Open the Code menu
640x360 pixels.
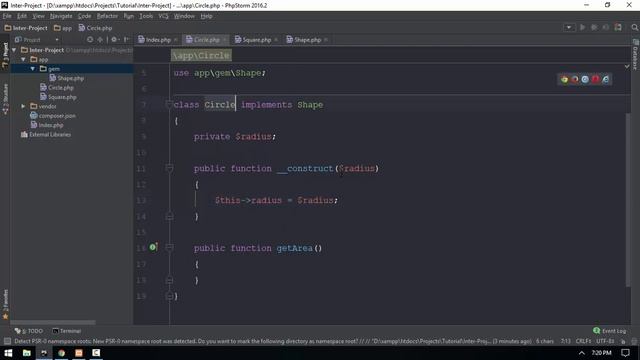pyautogui.click(x=84, y=16)
